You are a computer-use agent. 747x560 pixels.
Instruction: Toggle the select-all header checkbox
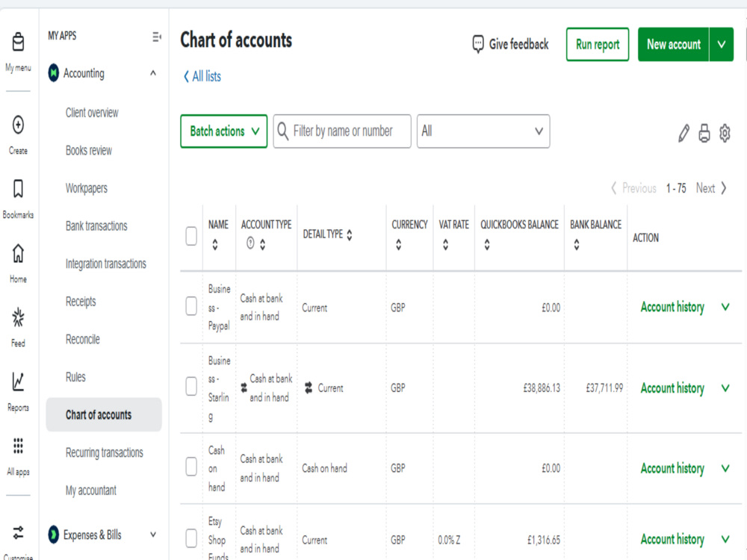coord(191,236)
